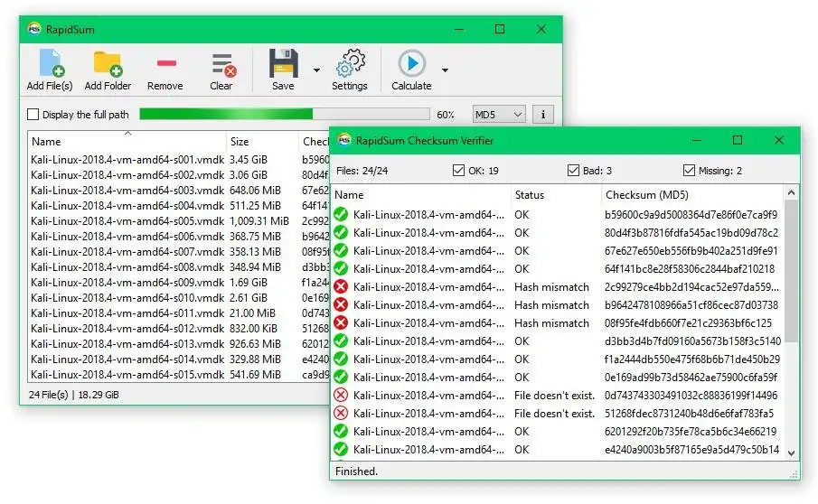This screenshot has height=504, width=818.
Task: Enable Display the full path checkbox
Action: click(33, 114)
